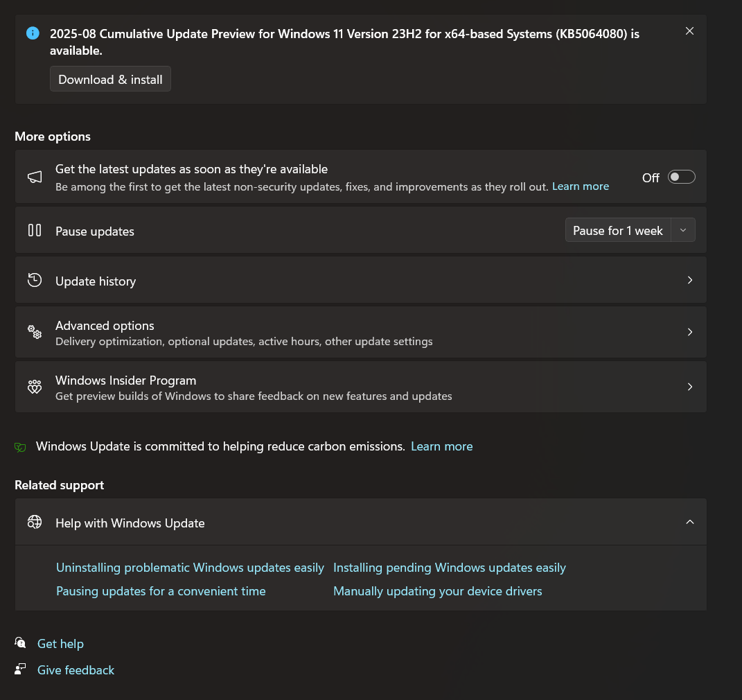The image size is (742, 700).
Task: Click the 'Windows Insider Program' title text
Action: point(126,380)
